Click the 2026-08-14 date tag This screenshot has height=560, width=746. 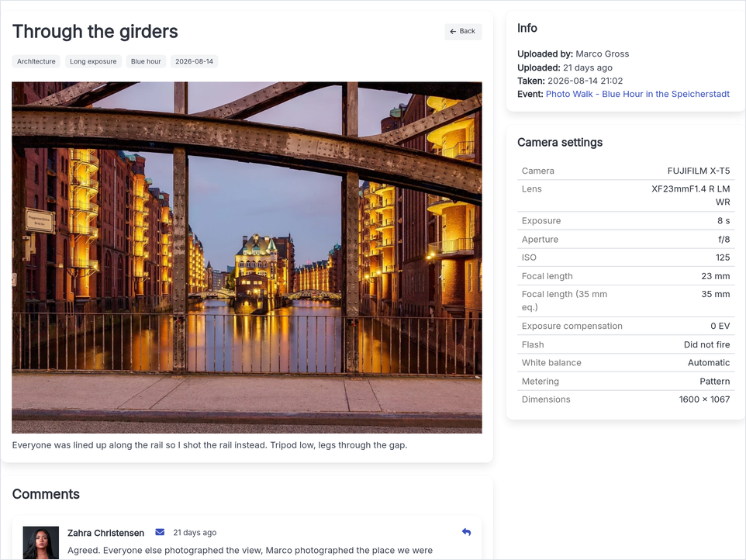coord(194,61)
